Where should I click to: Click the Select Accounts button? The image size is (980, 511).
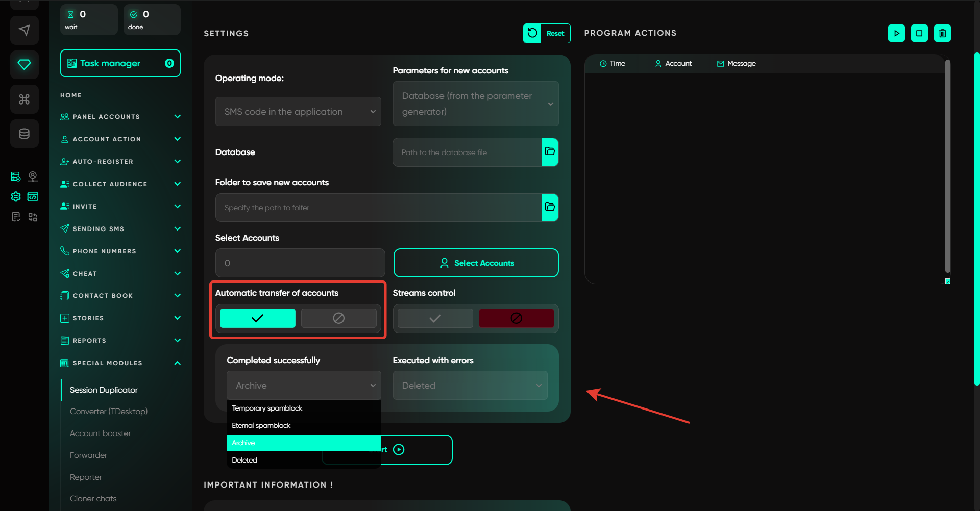pyautogui.click(x=476, y=263)
